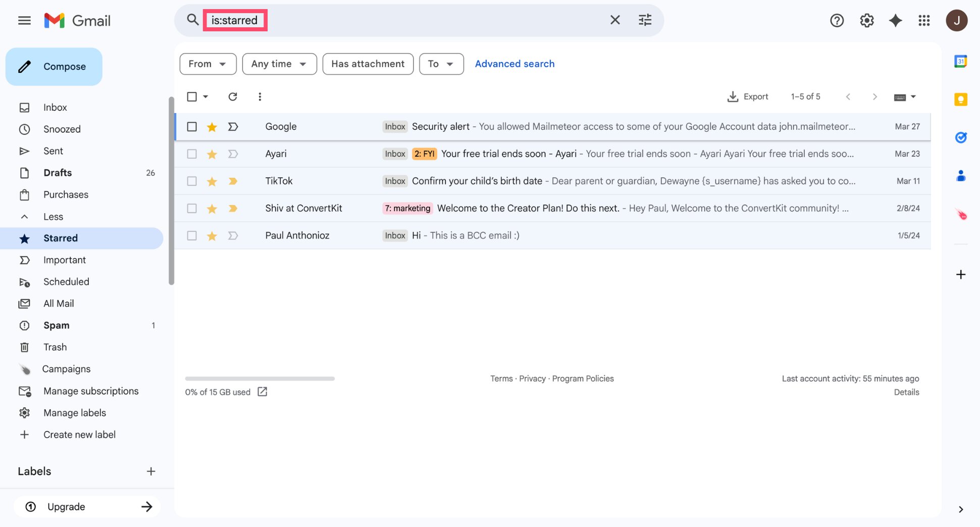Viewport: 980px width, 527px height.
Task: Open Contacts side panel icon
Action: [960, 175]
